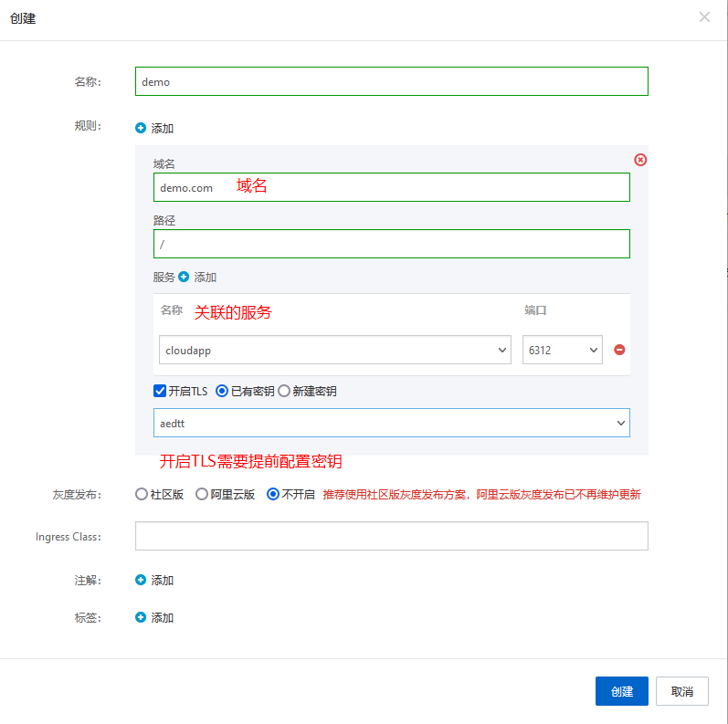This screenshot has width=728, height=724.
Task: Click the plus icon to add a rule
Action: click(x=141, y=129)
